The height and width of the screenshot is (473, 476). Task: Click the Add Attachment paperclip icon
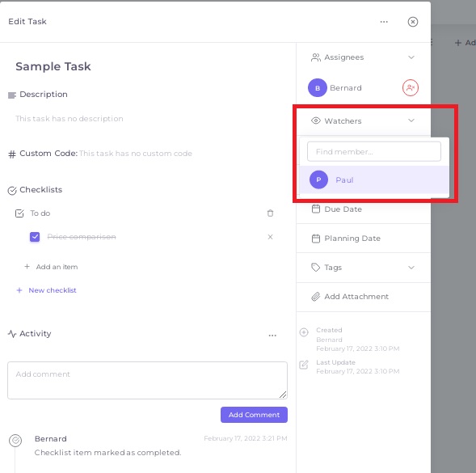pos(316,297)
